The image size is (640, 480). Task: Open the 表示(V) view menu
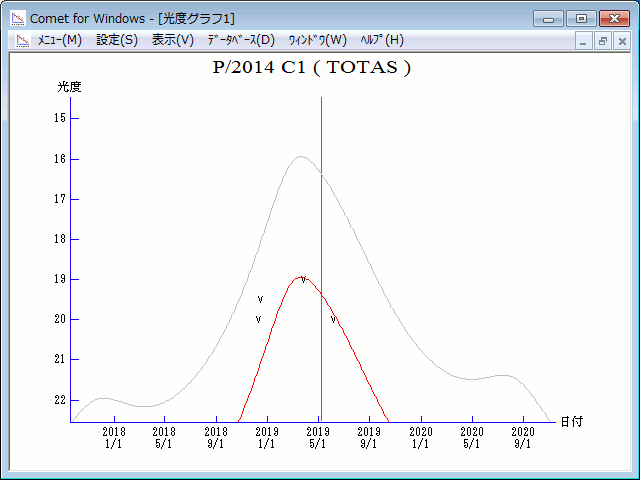(x=173, y=40)
